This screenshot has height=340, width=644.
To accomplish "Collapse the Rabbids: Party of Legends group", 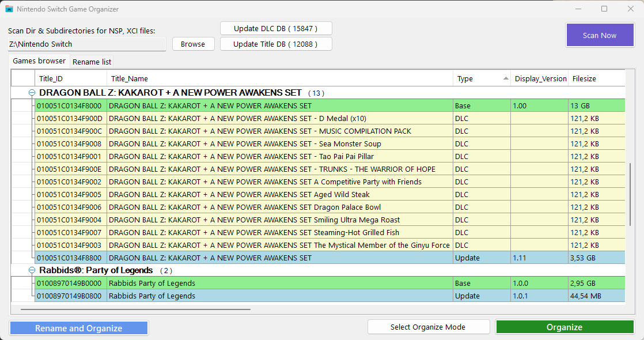I will [32, 270].
